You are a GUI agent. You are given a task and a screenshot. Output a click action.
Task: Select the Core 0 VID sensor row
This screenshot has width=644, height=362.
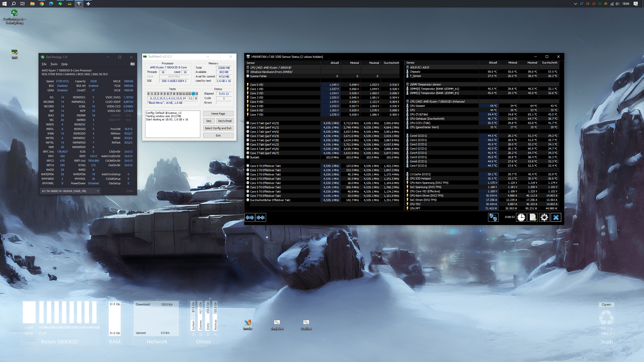[323, 85]
